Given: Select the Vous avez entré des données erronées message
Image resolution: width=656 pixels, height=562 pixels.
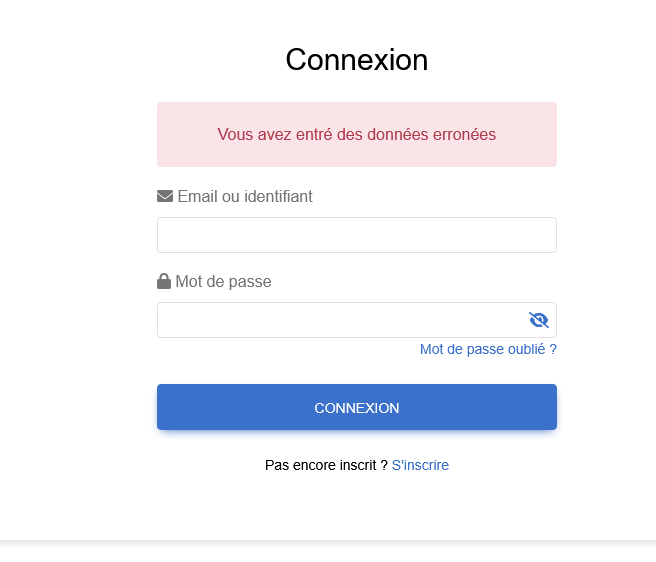Looking at the screenshot, I should (356, 134).
